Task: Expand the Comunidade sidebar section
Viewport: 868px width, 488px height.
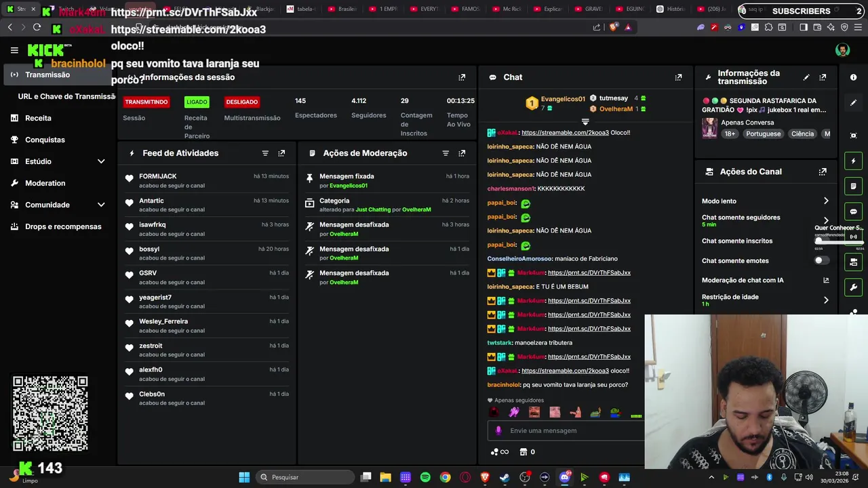Action: coord(101,205)
